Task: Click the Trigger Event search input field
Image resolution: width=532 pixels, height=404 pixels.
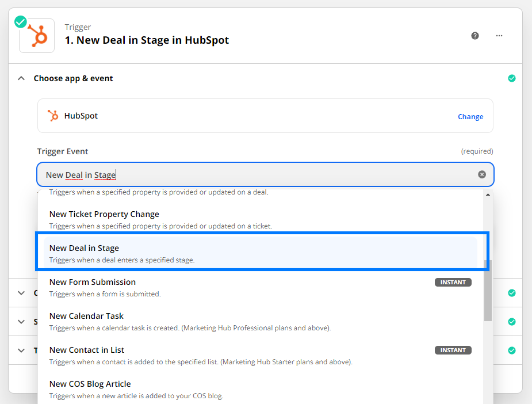Action: point(265,174)
